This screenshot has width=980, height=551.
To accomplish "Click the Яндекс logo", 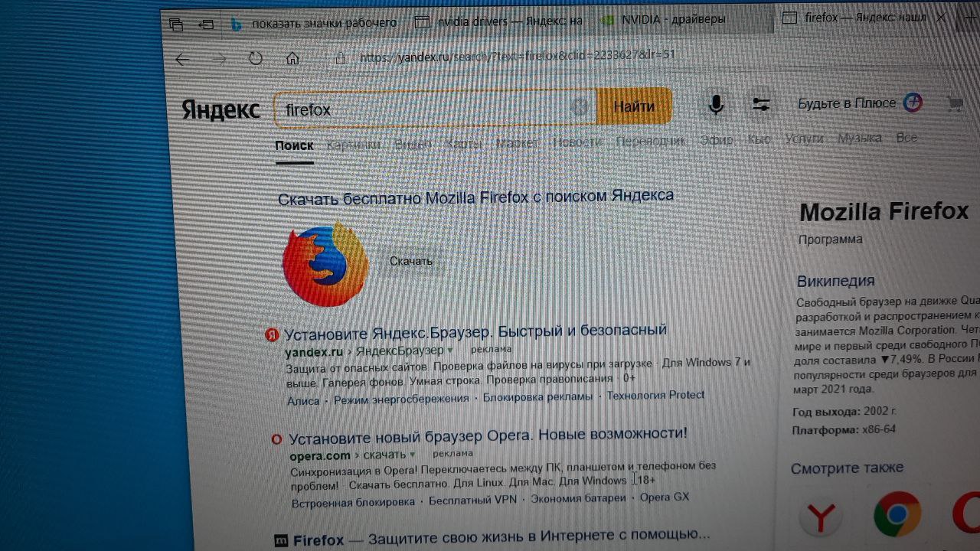I will (221, 109).
